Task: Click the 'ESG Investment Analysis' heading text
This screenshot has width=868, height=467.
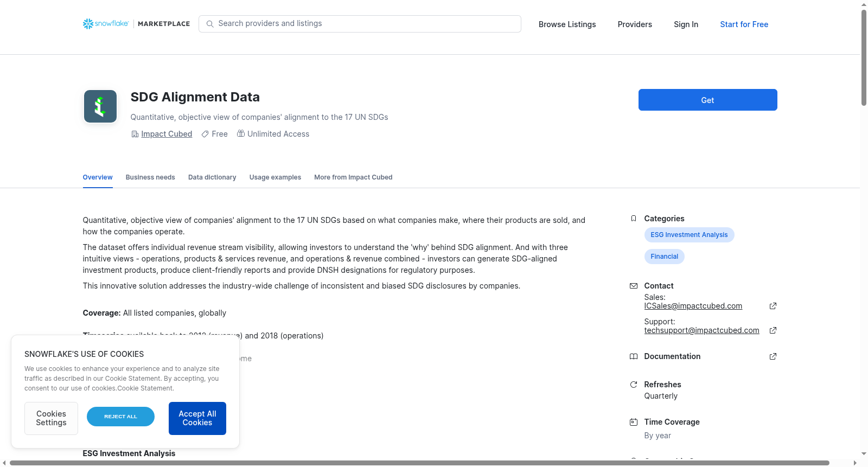Action: tap(129, 453)
